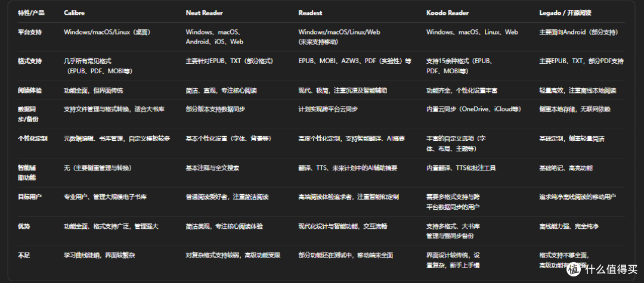Click cell 'Windows/macOS/Linux(桌面)'

click(x=107, y=32)
